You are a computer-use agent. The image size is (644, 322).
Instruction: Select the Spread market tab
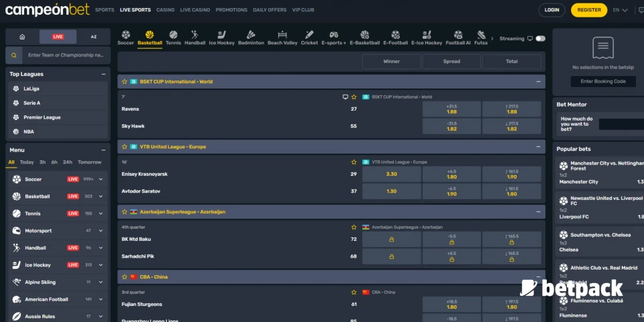451,62
